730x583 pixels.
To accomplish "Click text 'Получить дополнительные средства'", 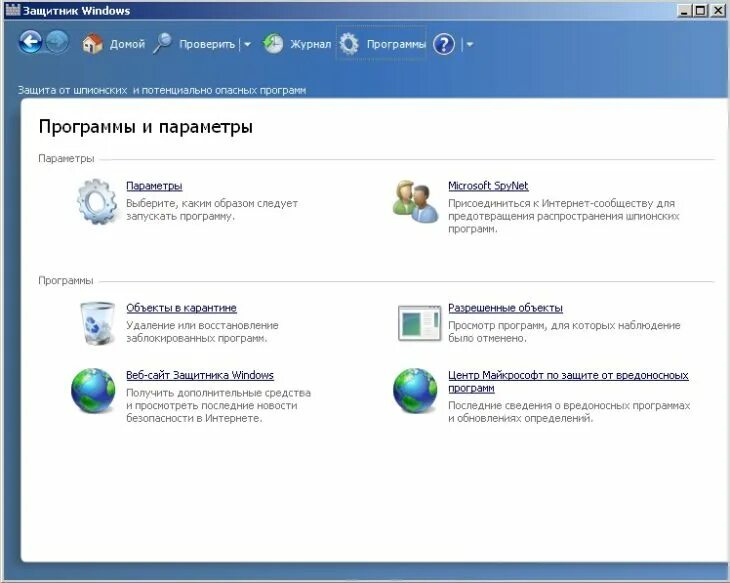I will tap(218, 393).
